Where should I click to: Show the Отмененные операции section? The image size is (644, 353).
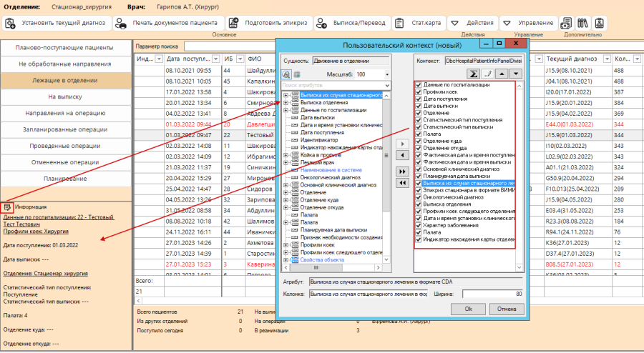point(64,162)
